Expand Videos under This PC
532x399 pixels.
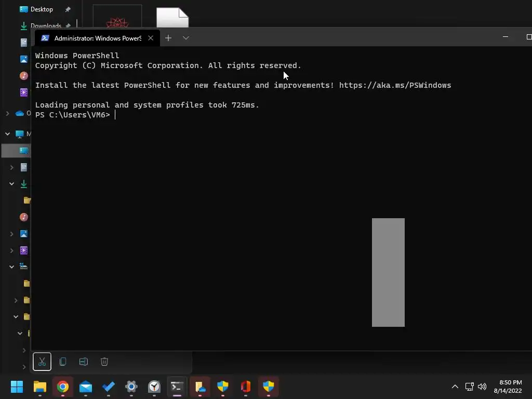tap(12, 250)
